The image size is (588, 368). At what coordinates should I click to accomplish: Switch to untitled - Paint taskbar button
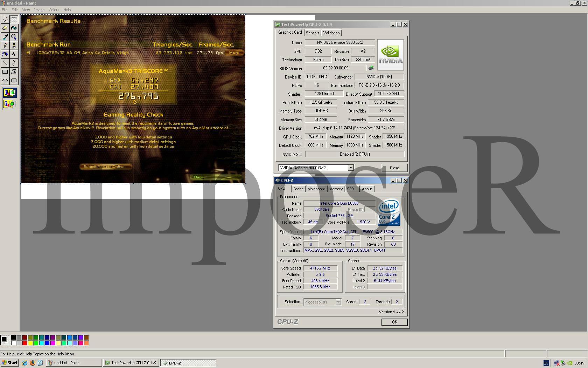74,363
